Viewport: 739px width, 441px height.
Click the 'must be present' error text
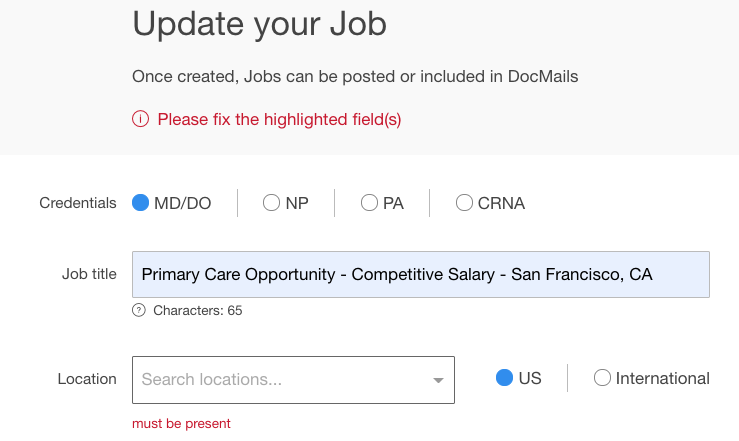(181, 424)
